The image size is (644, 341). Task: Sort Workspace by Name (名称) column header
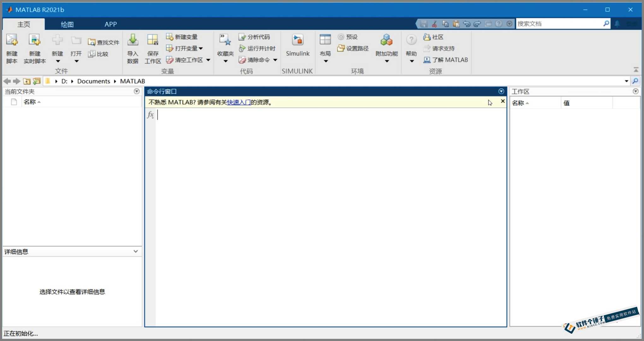(536, 103)
